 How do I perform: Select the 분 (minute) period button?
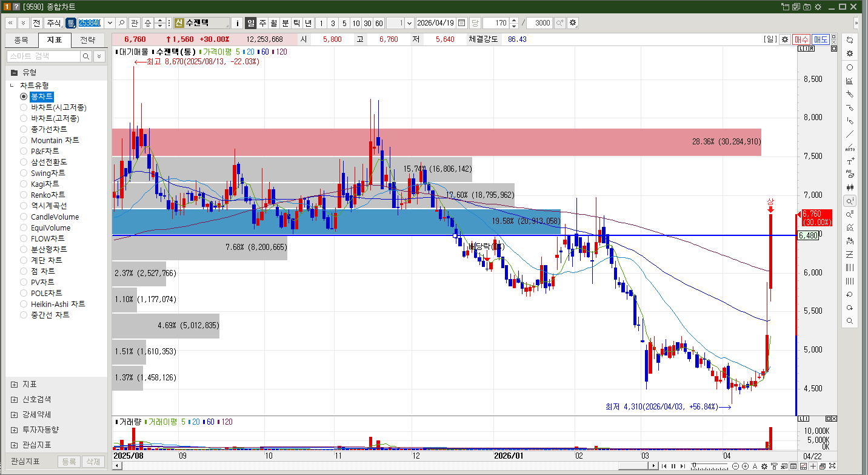(x=285, y=23)
